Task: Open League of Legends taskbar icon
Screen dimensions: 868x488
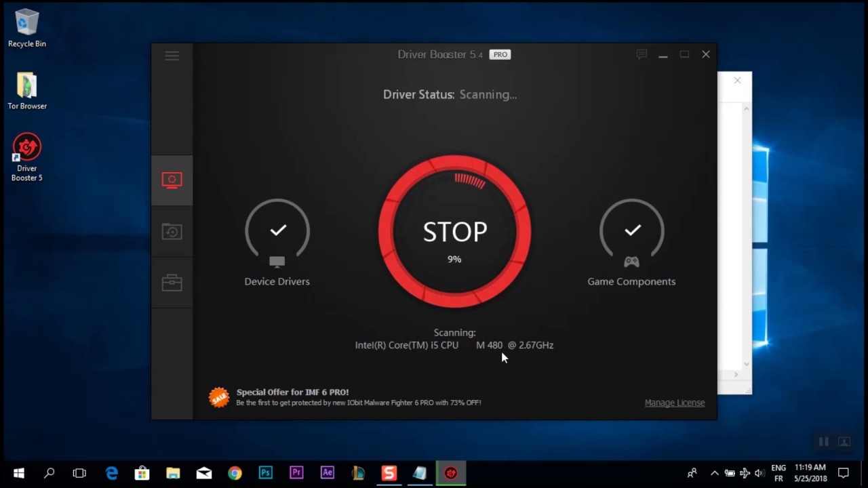Action: coord(358,473)
